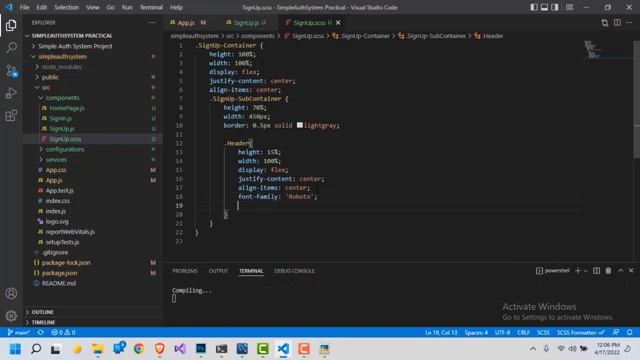Change CRLF end of line sequence

(x=523, y=332)
